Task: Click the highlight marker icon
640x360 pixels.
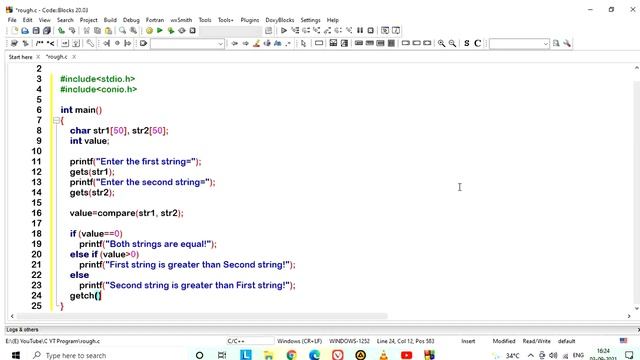Action: [x=256, y=43]
